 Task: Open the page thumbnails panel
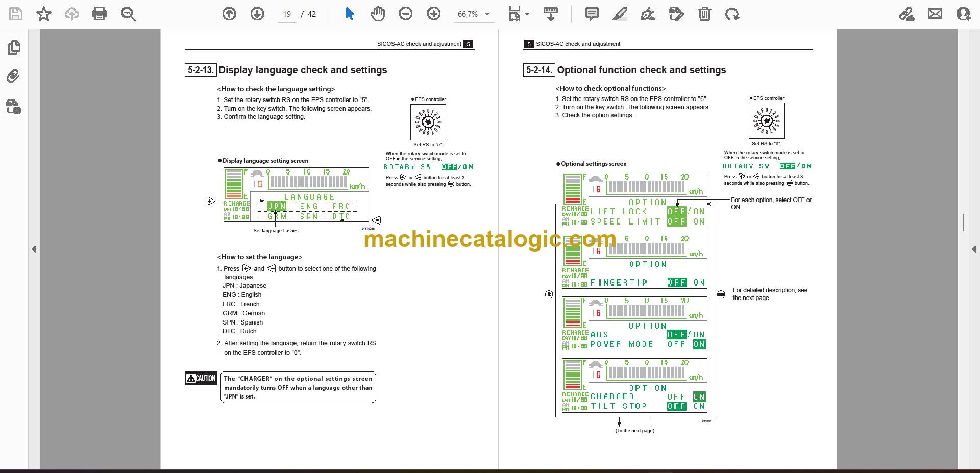tap(14, 47)
